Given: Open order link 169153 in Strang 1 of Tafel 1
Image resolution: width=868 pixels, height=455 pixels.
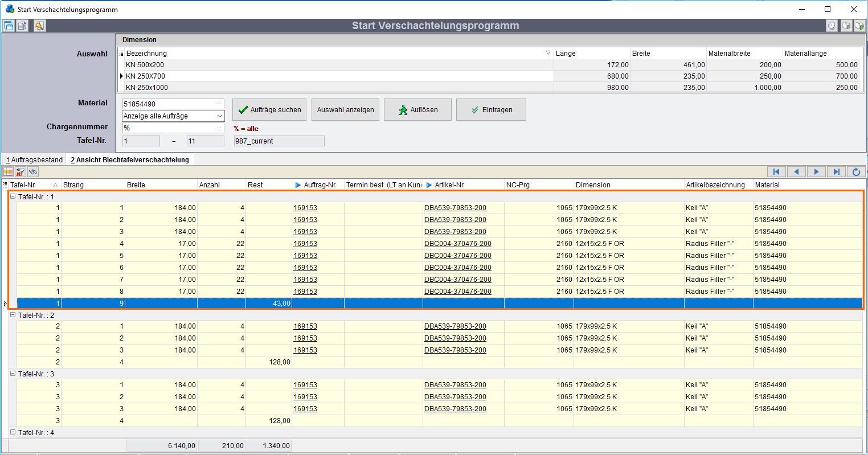Looking at the screenshot, I should (305, 208).
